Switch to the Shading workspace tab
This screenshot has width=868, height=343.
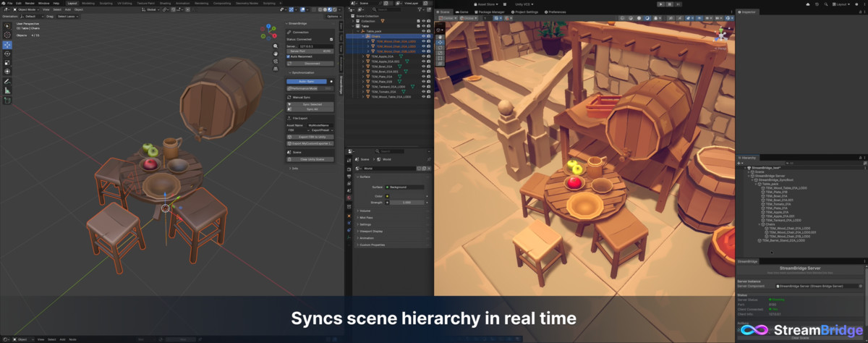tap(165, 3)
